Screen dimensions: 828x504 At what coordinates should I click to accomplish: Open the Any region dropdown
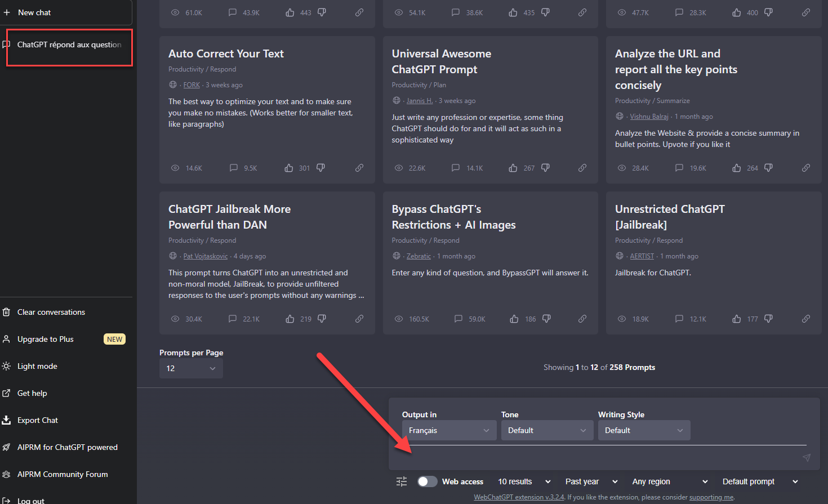(670, 481)
